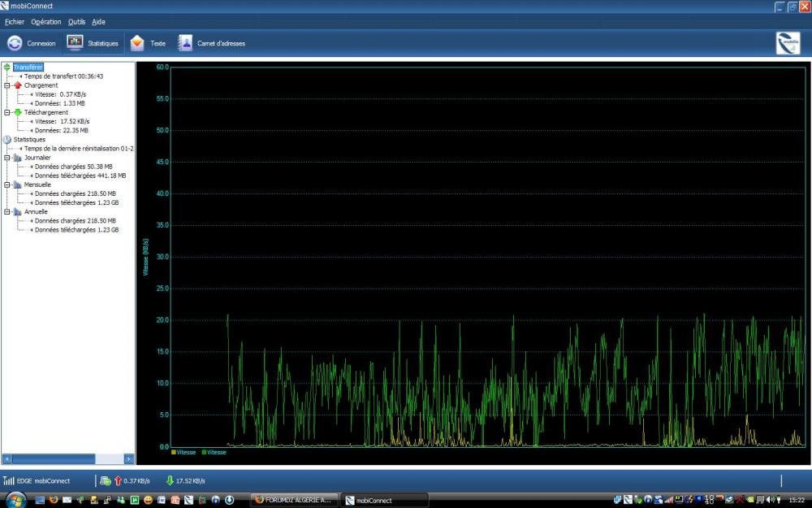Collapse the Annuelle statistics node

coord(7,211)
